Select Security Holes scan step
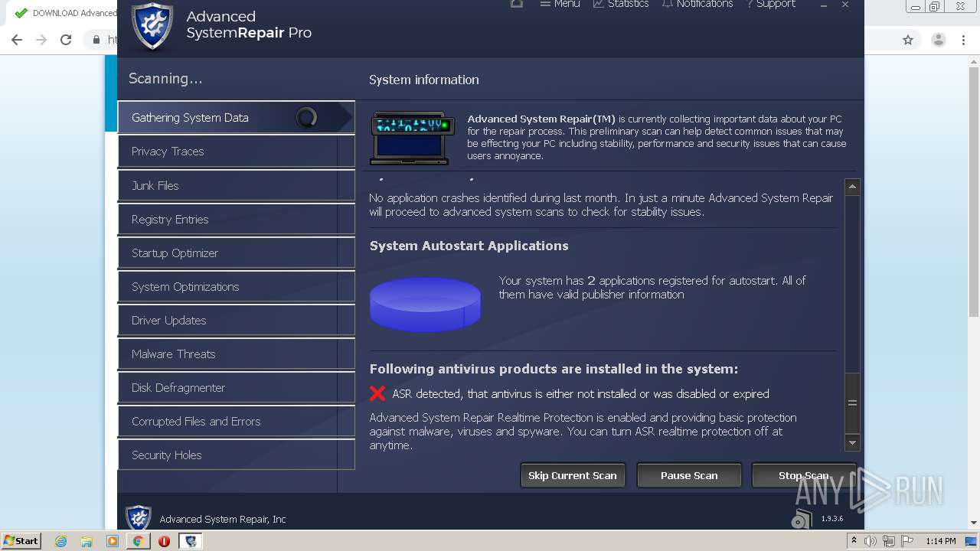The height and width of the screenshot is (551, 980). (236, 455)
